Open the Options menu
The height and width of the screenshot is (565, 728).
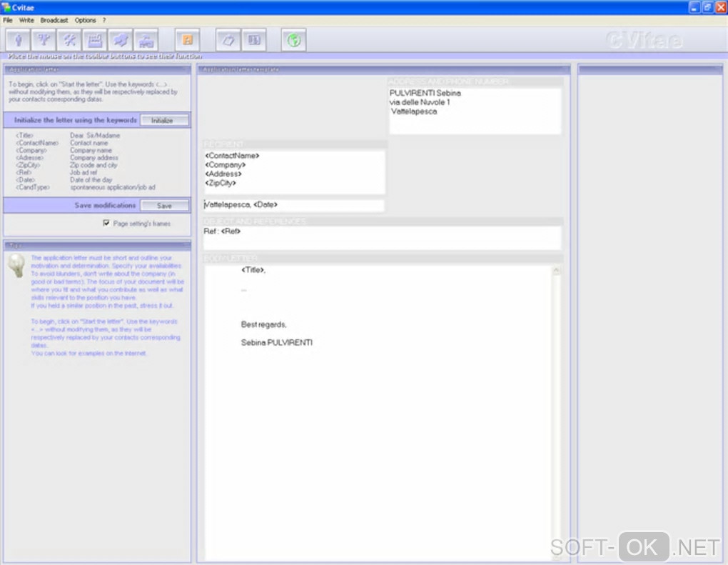85,20
